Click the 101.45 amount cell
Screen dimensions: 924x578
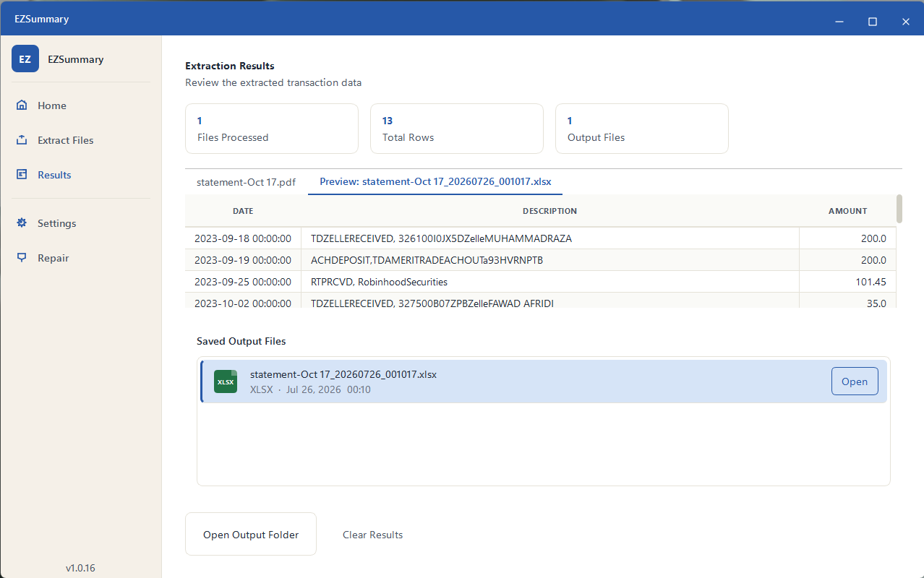pos(847,282)
